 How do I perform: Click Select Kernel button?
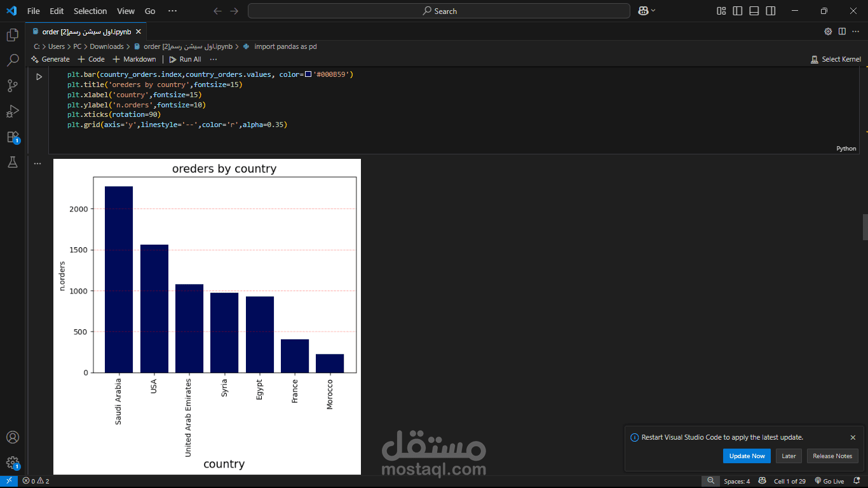tap(836, 59)
